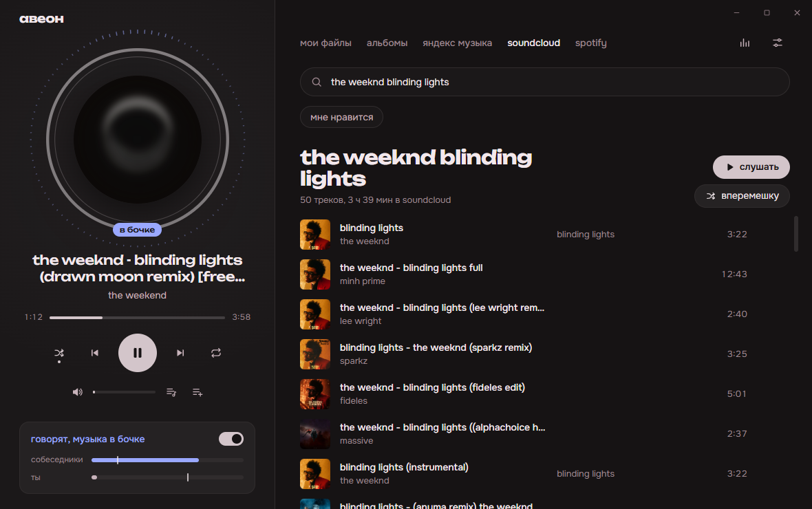The image size is (812, 509).
Task: Play 'the weeknd - blinding lights (fideles edit)'
Action: click(432, 387)
